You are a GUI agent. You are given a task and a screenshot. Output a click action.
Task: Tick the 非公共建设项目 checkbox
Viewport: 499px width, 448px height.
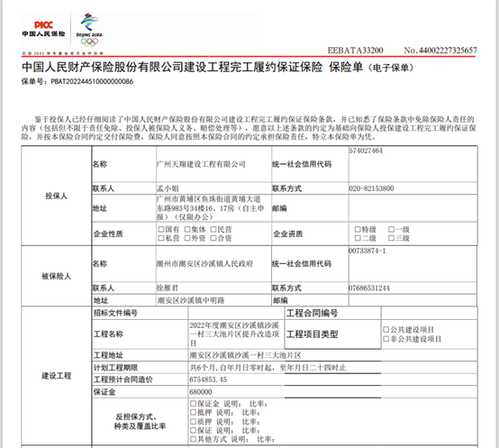(x=386, y=339)
